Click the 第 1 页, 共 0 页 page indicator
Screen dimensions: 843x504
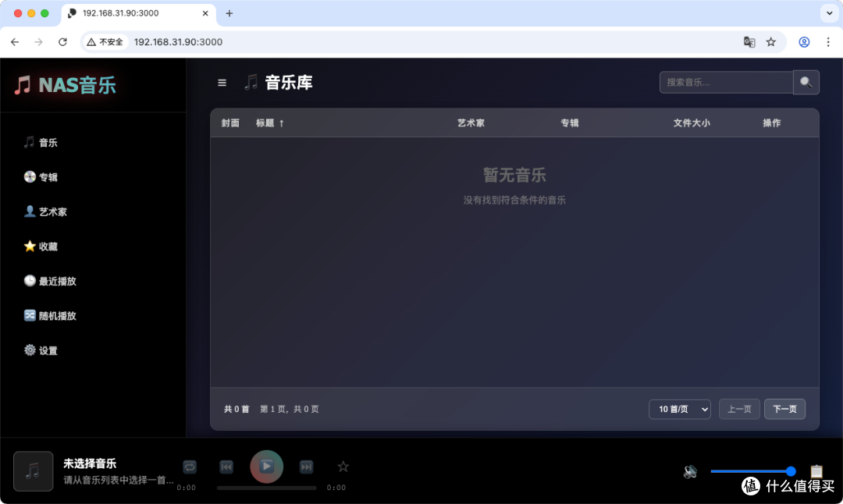(290, 409)
